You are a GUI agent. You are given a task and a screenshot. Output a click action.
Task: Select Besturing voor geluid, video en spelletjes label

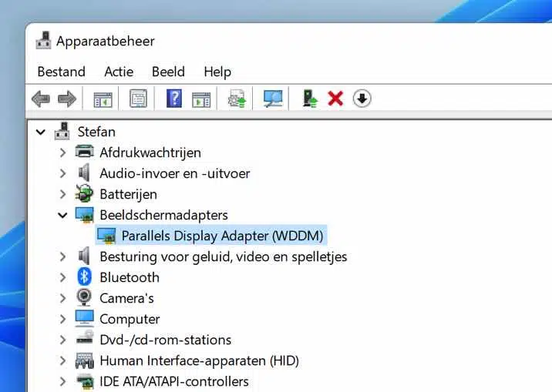pyautogui.click(x=224, y=257)
